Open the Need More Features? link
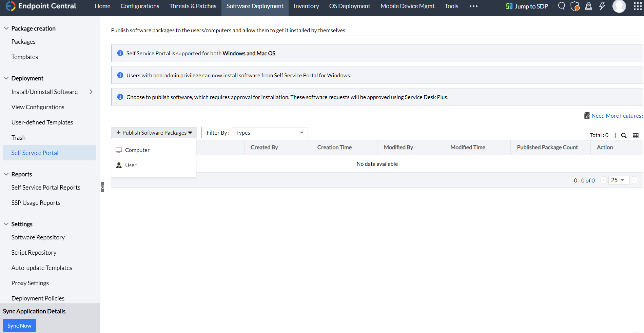 (x=617, y=116)
